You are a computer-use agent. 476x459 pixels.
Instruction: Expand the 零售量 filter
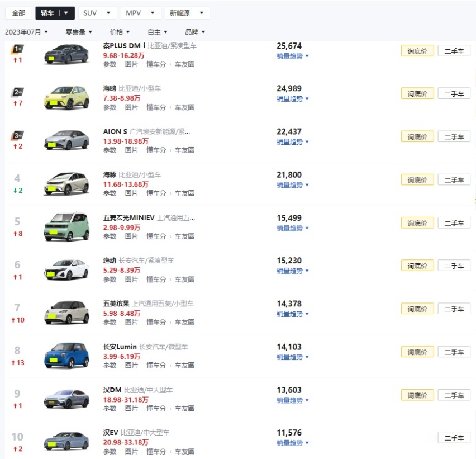click(79, 32)
